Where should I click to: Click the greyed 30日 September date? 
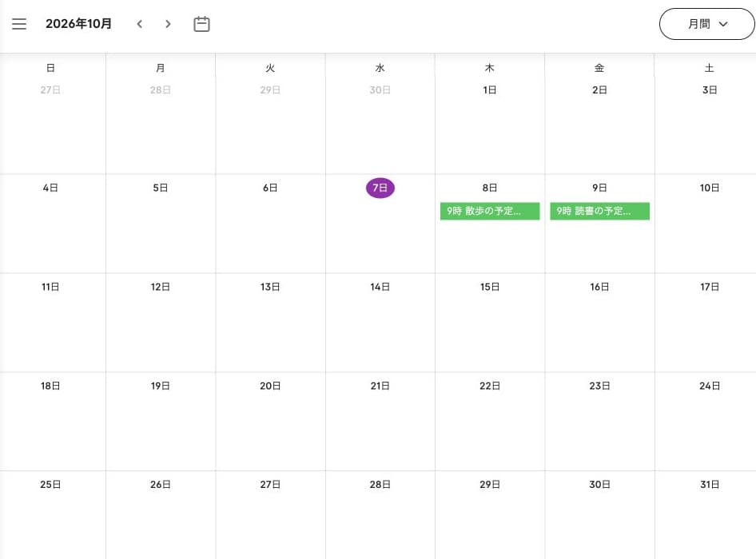[x=380, y=89]
